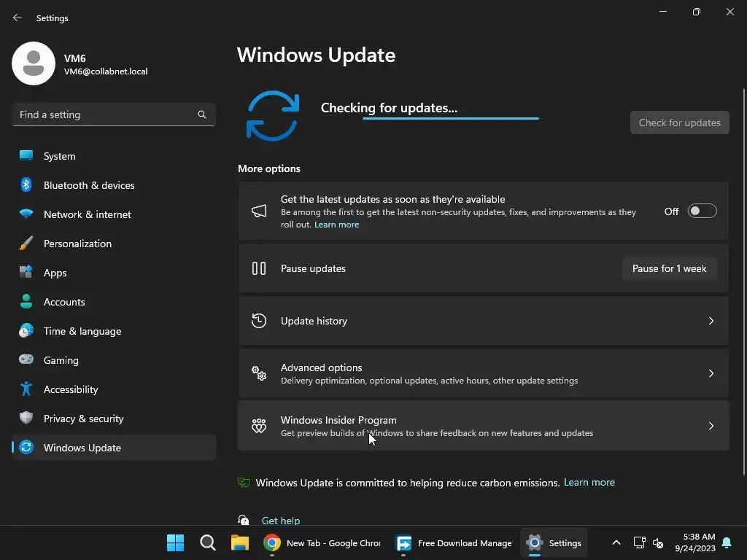
Task: Click the large blue update sync icon
Action: [x=273, y=116]
